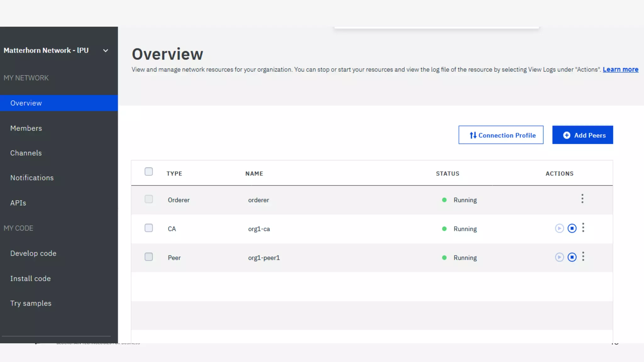644x362 pixels.
Task: Open Install code section
Action: tap(31, 278)
